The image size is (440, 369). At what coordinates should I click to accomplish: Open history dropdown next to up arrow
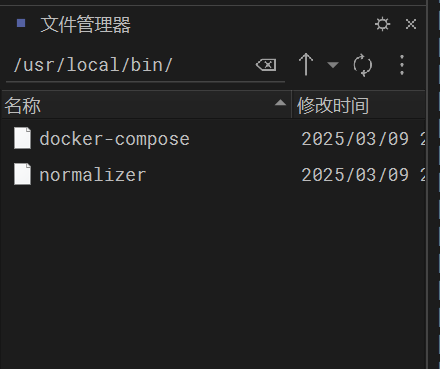tap(333, 64)
